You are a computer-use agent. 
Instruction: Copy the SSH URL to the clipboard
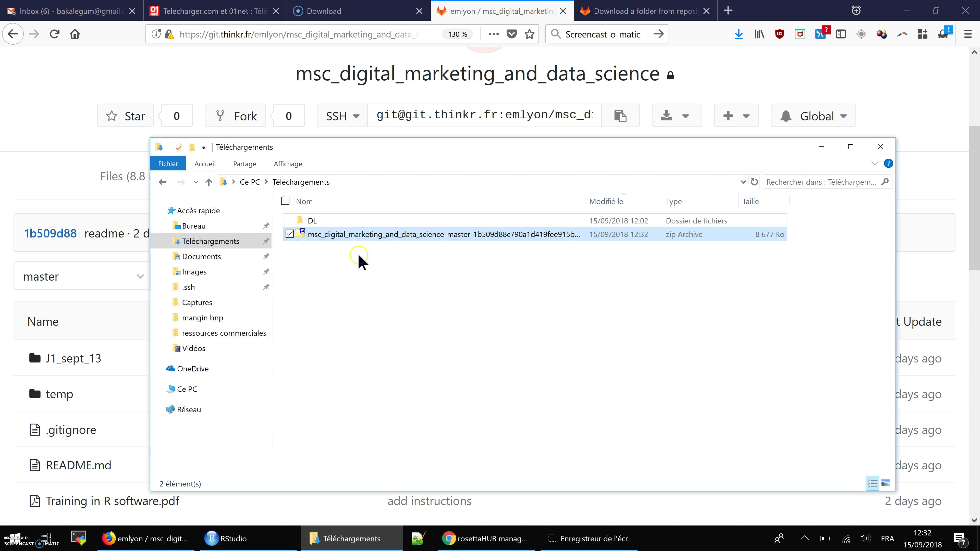pyautogui.click(x=620, y=116)
